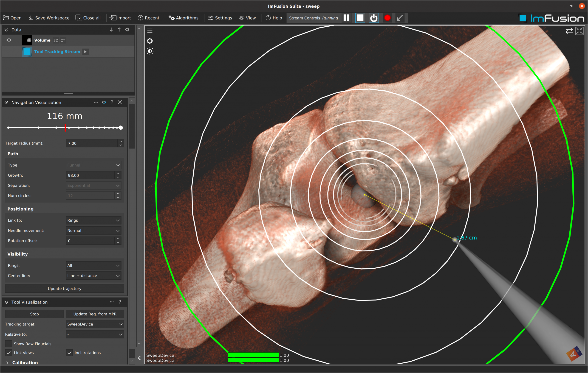Click the Target radius input field
This screenshot has height=373, width=588.
point(92,143)
